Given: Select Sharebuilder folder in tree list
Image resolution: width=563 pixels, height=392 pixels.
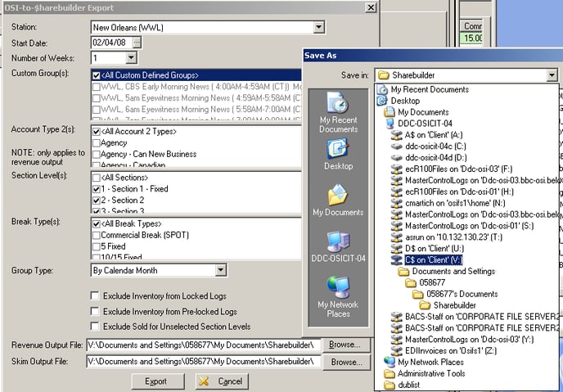Looking at the screenshot, I should [x=448, y=305].
